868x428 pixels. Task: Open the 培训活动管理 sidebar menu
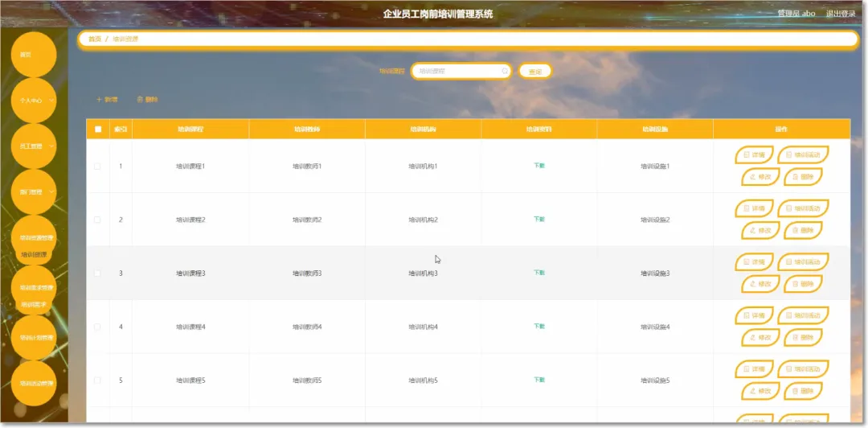tap(34, 383)
